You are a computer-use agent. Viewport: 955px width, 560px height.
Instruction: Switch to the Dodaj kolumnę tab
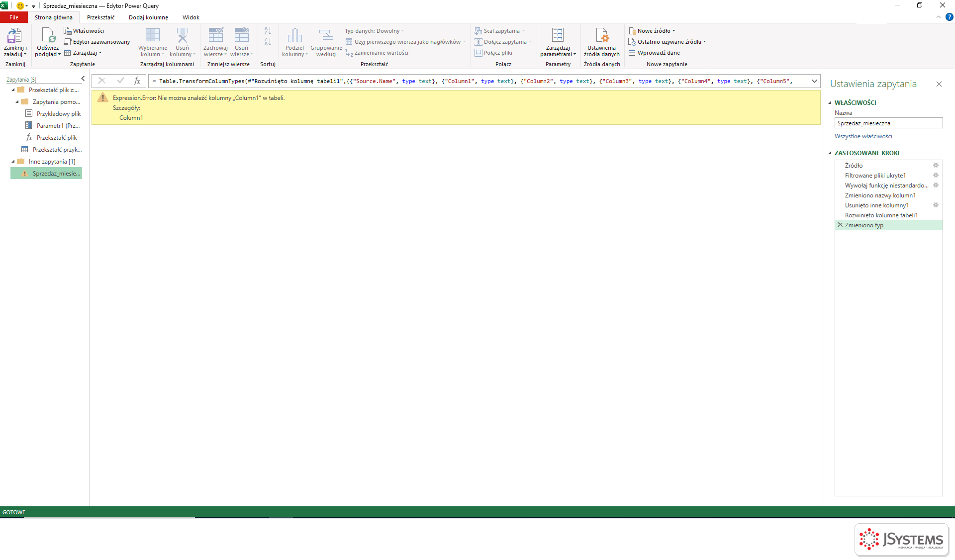pos(148,17)
